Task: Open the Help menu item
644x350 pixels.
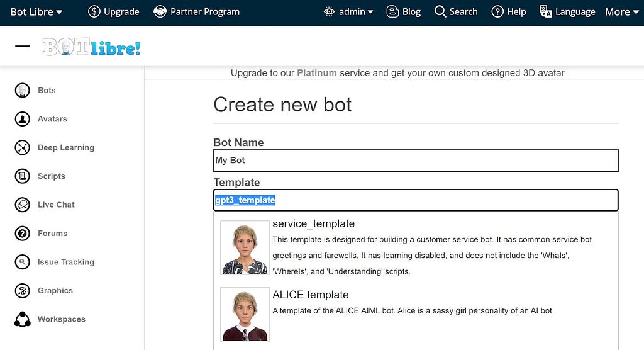Action: coord(516,12)
